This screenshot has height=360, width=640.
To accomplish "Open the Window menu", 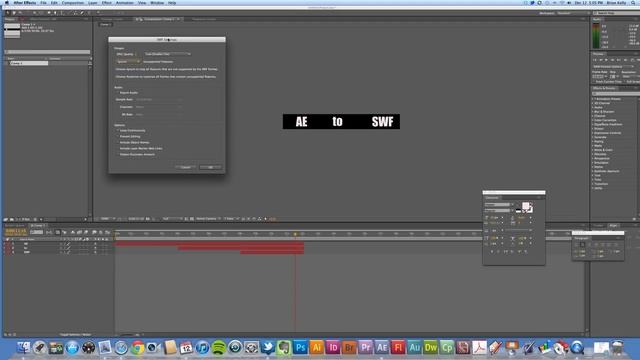I will coord(157,3).
